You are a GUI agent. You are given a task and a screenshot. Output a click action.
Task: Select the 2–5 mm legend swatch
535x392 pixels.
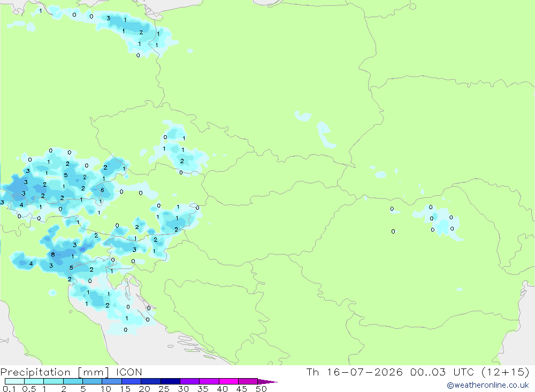click(x=73, y=381)
